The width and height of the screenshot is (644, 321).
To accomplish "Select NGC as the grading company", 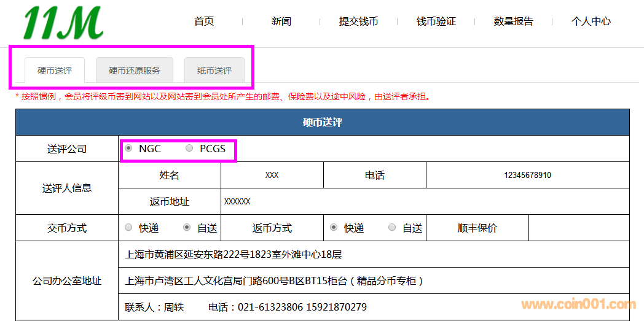I will (128, 149).
